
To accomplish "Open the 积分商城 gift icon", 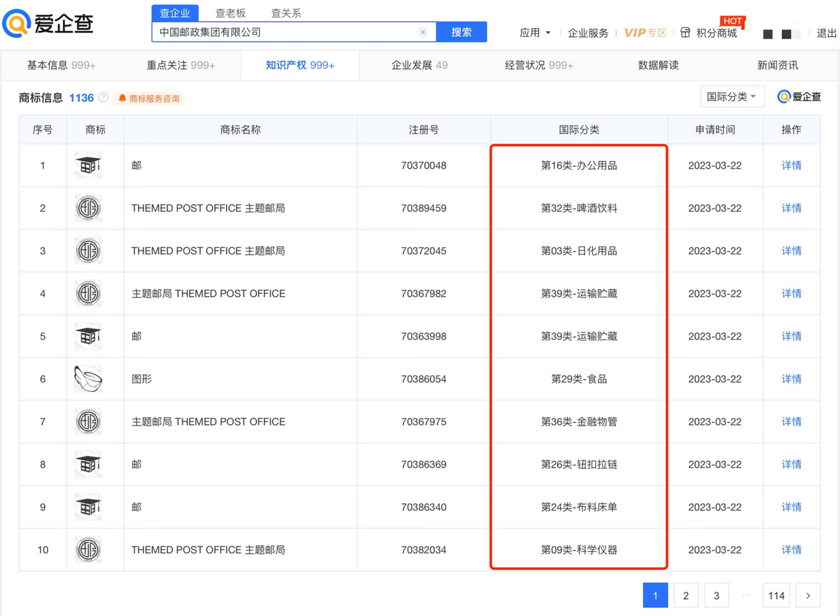I will point(685,33).
